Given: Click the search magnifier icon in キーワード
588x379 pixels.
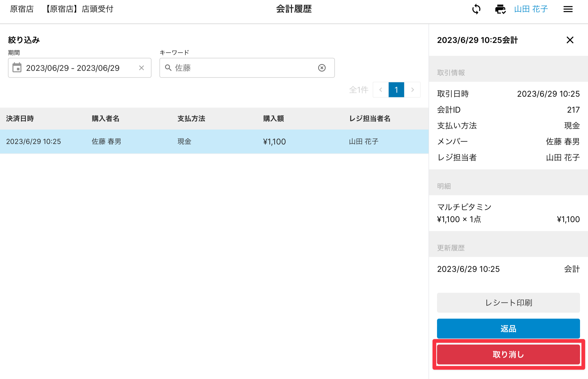Looking at the screenshot, I should click(168, 68).
